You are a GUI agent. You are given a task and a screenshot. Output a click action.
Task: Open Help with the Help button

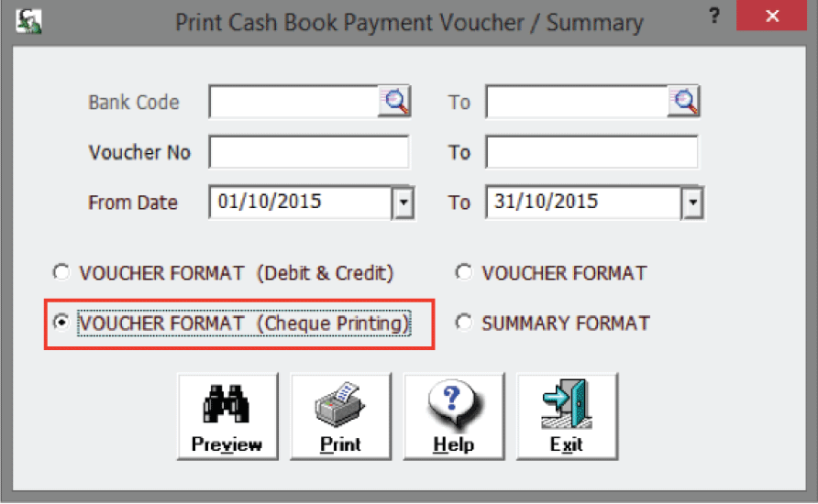pos(454,416)
